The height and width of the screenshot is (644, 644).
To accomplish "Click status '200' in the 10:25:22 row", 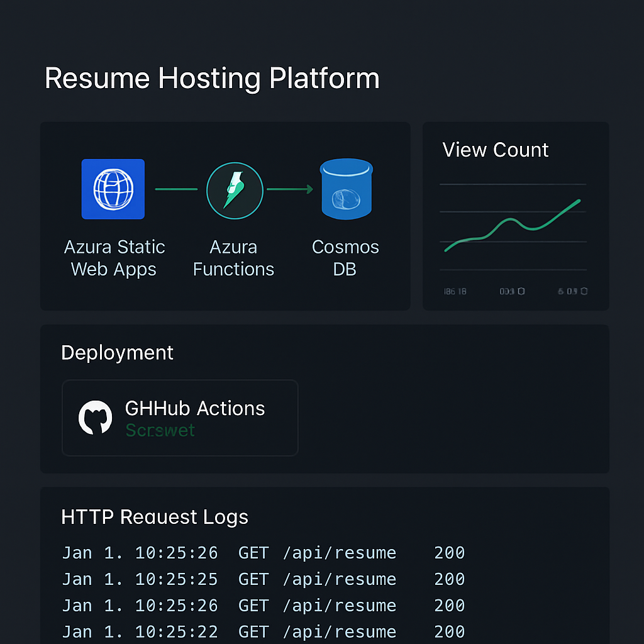I will [450, 631].
